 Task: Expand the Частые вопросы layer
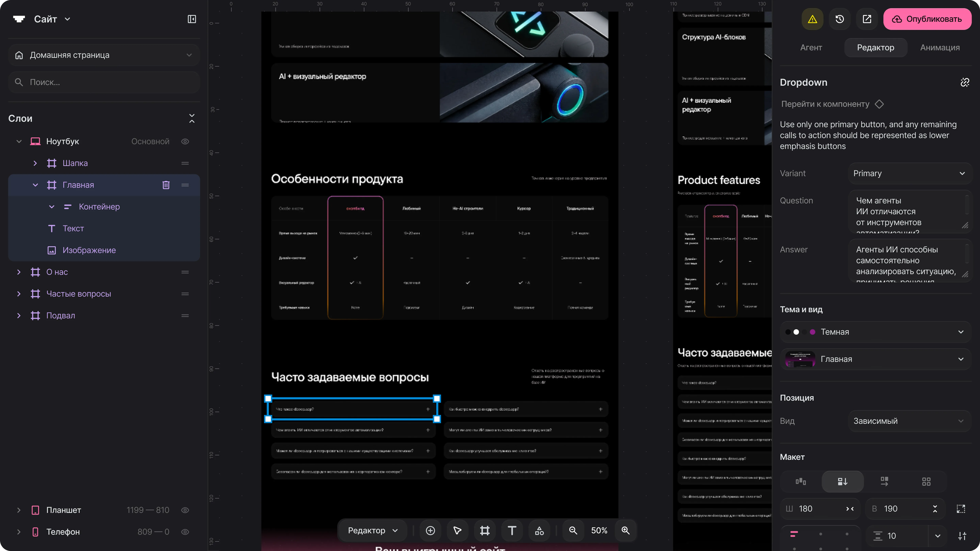19,294
